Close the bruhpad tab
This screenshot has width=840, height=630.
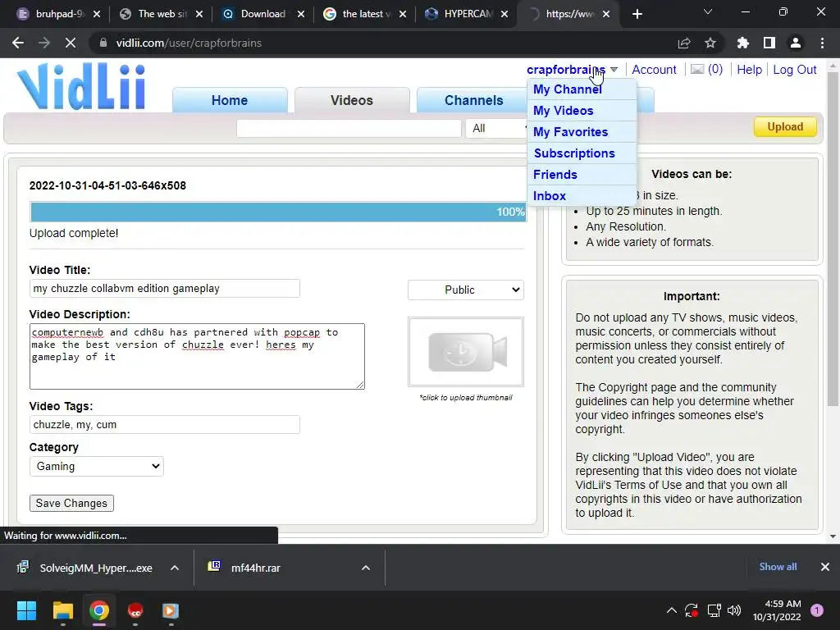coord(97,14)
